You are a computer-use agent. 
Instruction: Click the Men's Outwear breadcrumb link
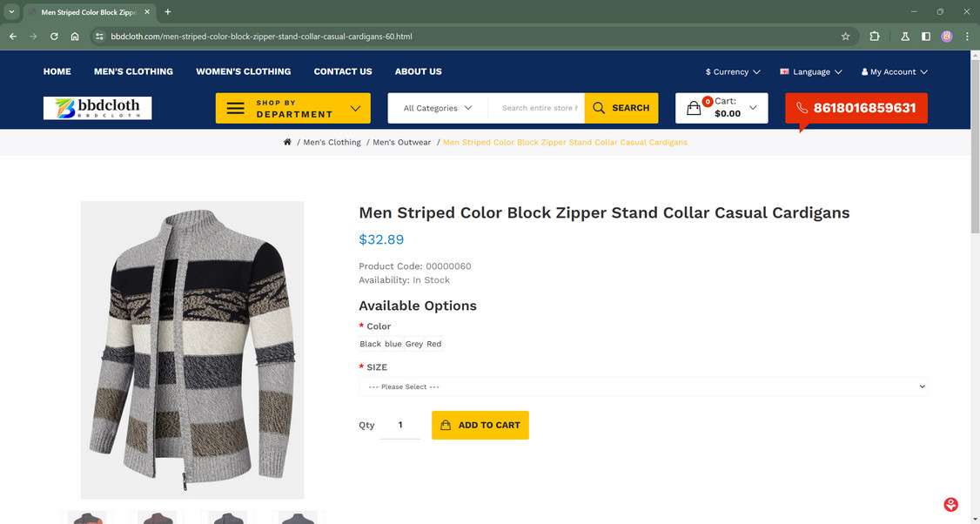(x=401, y=141)
